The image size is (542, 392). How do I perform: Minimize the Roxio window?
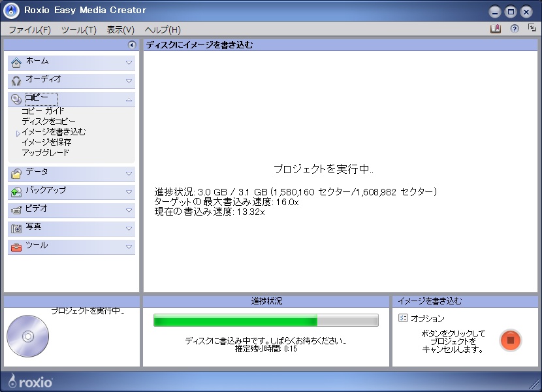pos(494,12)
